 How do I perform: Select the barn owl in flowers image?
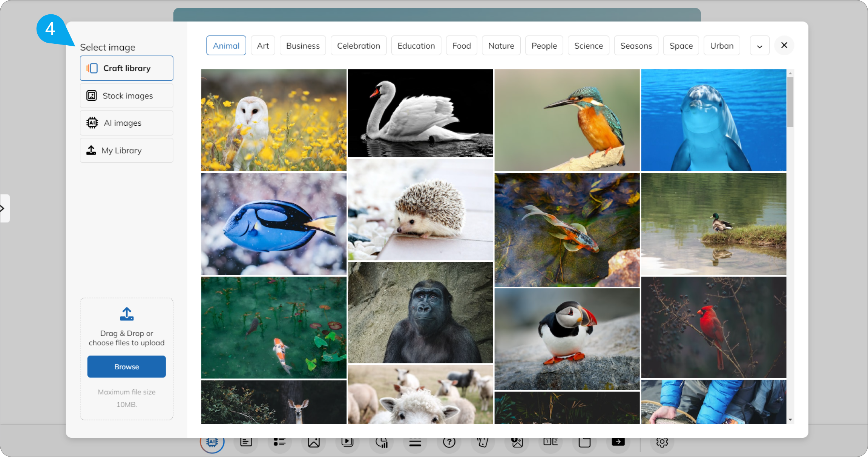(274, 120)
